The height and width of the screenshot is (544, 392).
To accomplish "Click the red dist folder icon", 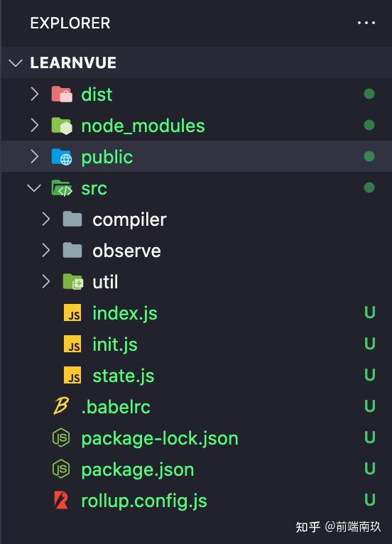I will click(x=62, y=94).
